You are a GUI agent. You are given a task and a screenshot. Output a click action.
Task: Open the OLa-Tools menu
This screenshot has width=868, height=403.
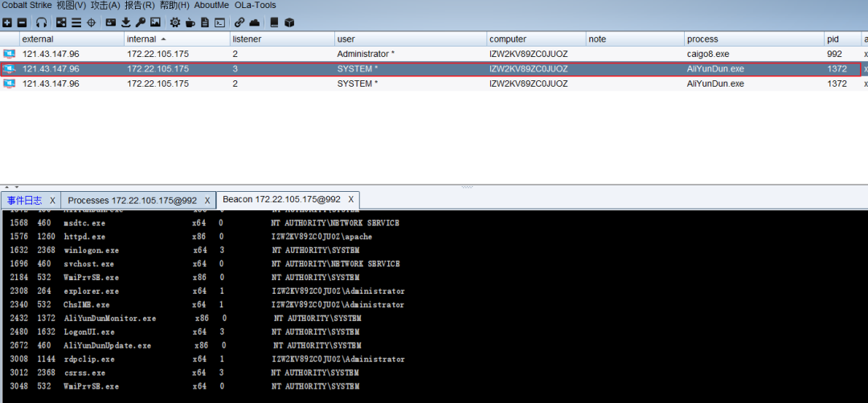(x=256, y=5)
